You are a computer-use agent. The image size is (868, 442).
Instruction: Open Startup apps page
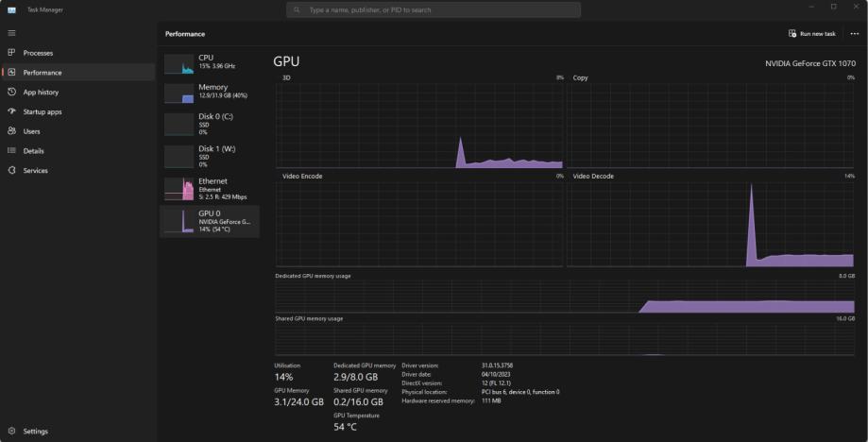point(78,111)
